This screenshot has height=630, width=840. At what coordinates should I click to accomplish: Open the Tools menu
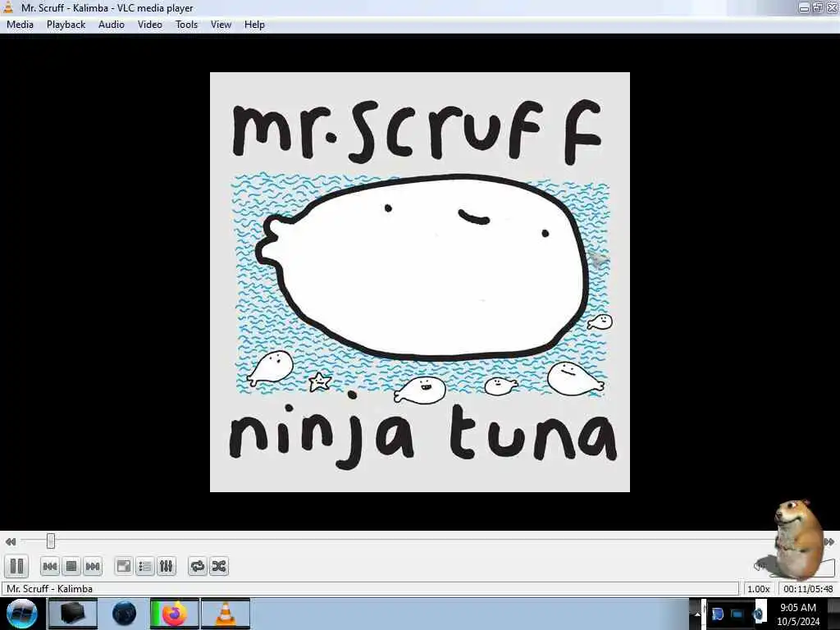click(x=186, y=25)
